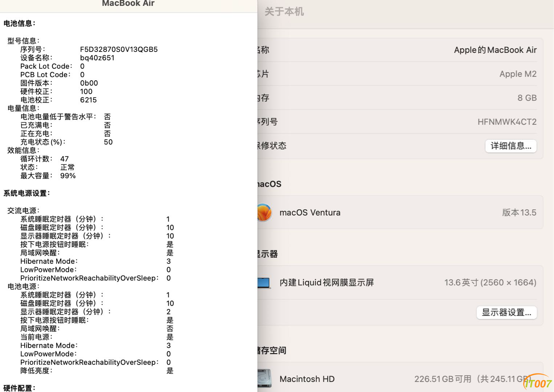Select serial number HFNMWK4CT2
This screenshot has width=554, height=392.
click(507, 122)
